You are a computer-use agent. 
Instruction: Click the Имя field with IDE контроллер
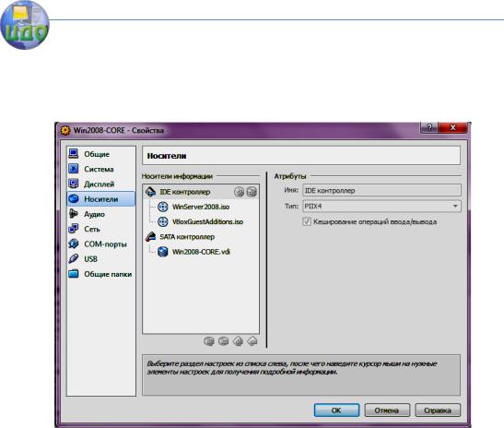point(381,190)
